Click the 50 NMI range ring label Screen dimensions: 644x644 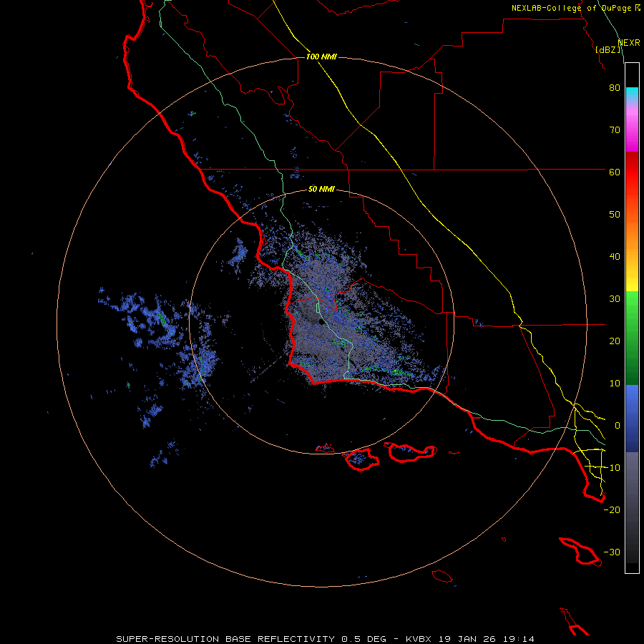(321, 190)
